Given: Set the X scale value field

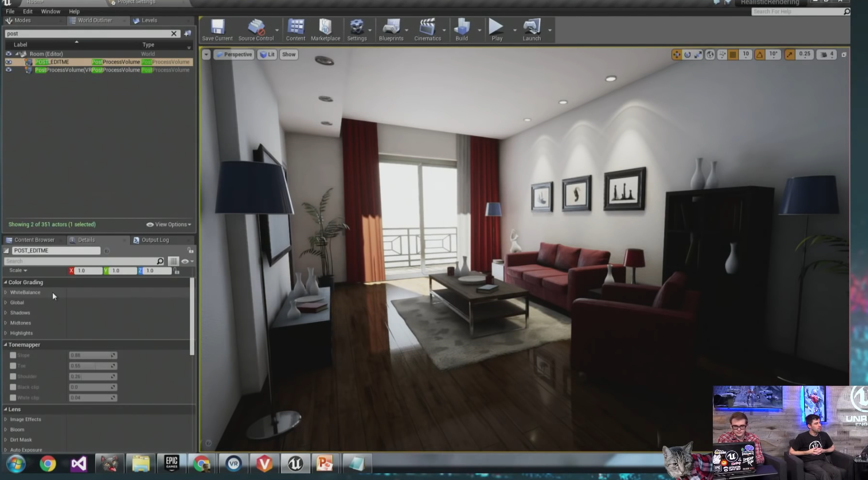Looking at the screenshot, I should click(x=89, y=271).
